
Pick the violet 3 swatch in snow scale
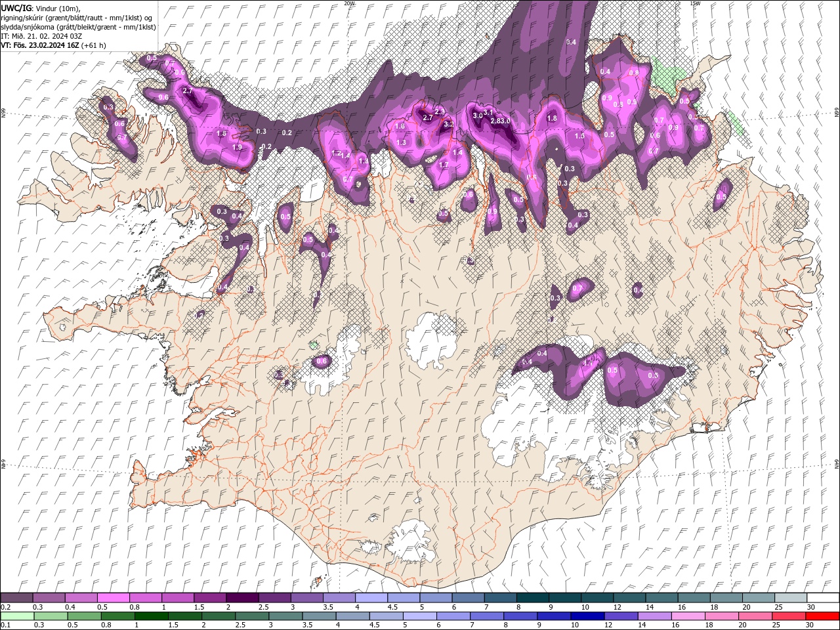coord(306,598)
